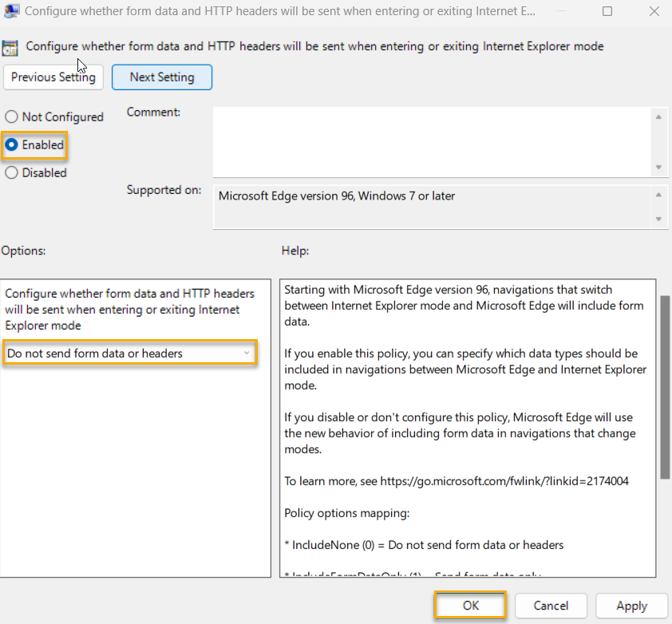Click the Comment box scroll down arrow
This screenshot has height=624, width=672.
coord(658,167)
